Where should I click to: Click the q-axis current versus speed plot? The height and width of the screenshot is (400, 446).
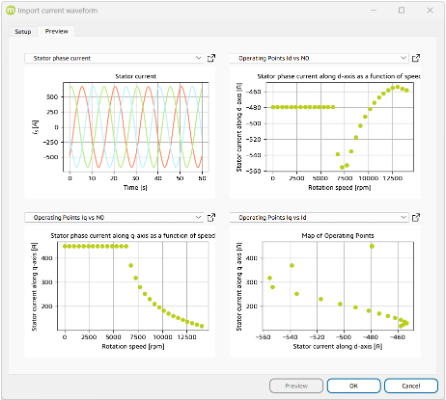pos(133,286)
